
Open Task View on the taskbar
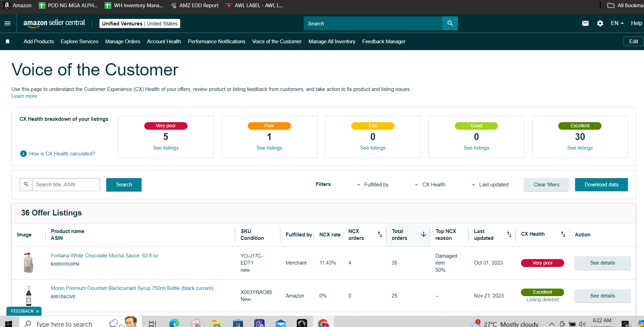(153, 324)
